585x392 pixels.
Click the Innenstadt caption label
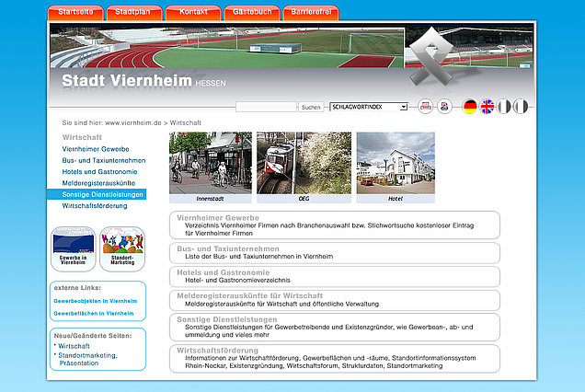pos(210,199)
